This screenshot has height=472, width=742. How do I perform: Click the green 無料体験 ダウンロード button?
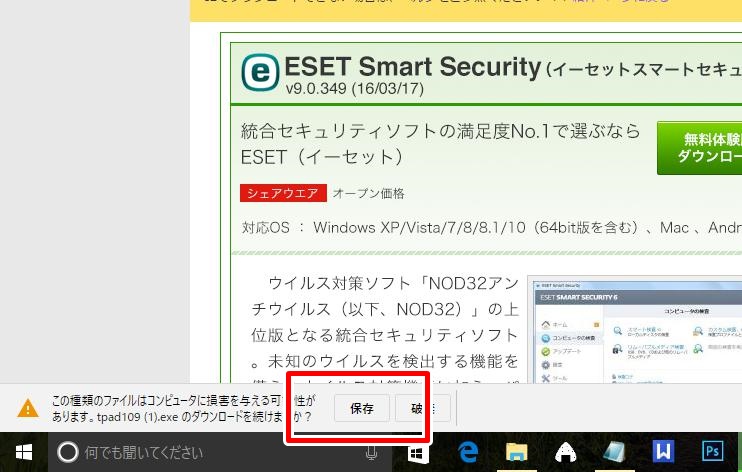coord(699,148)
